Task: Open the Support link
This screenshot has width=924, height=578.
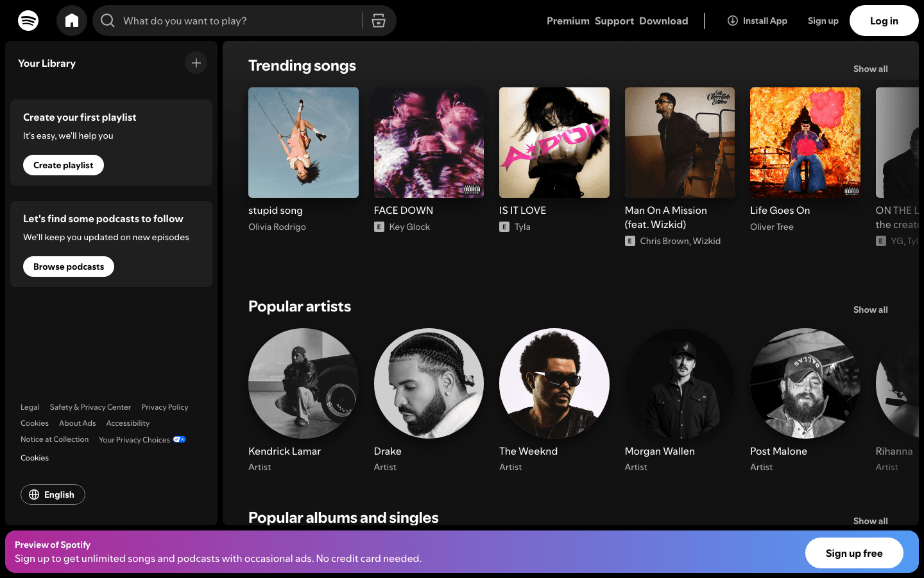Action: pyautogui.click(x=614, y=21)
